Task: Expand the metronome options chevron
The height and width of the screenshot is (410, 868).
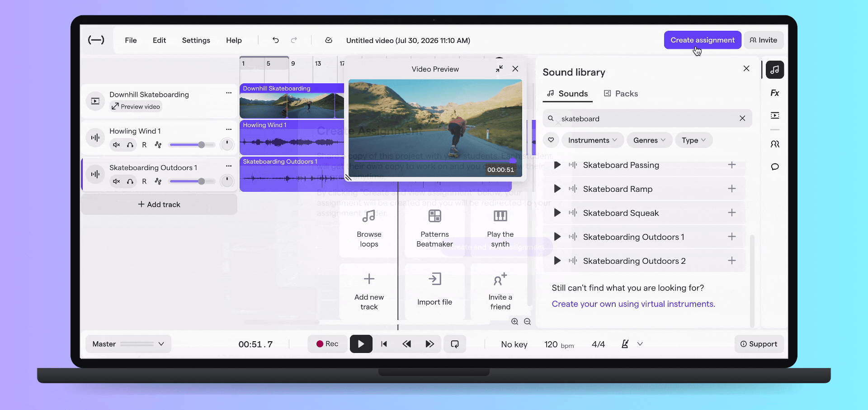Action: pos(640,344)
